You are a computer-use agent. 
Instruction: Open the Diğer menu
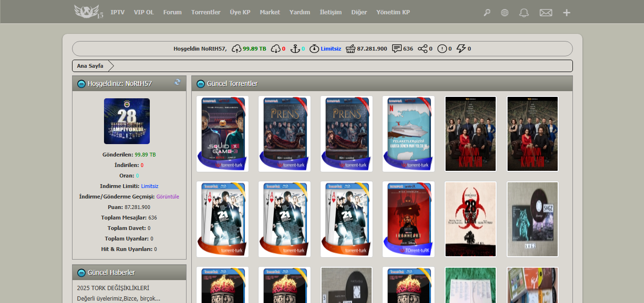[x=359, y=12]
